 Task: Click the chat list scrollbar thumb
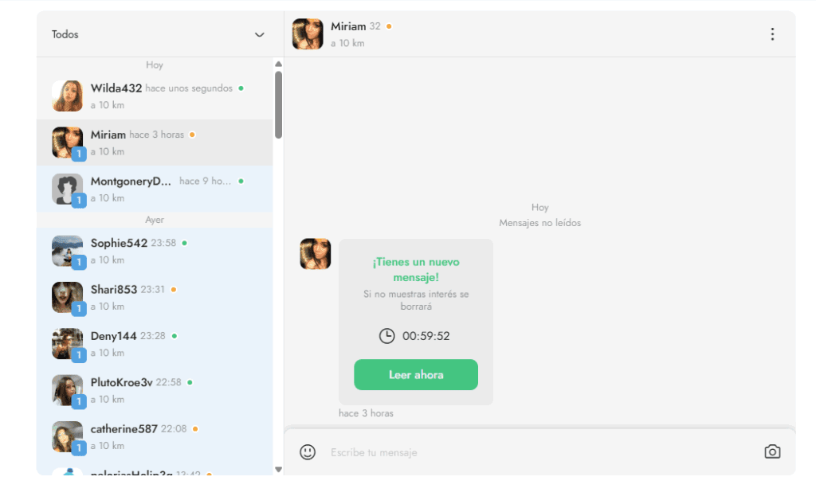tap(278, 105)
